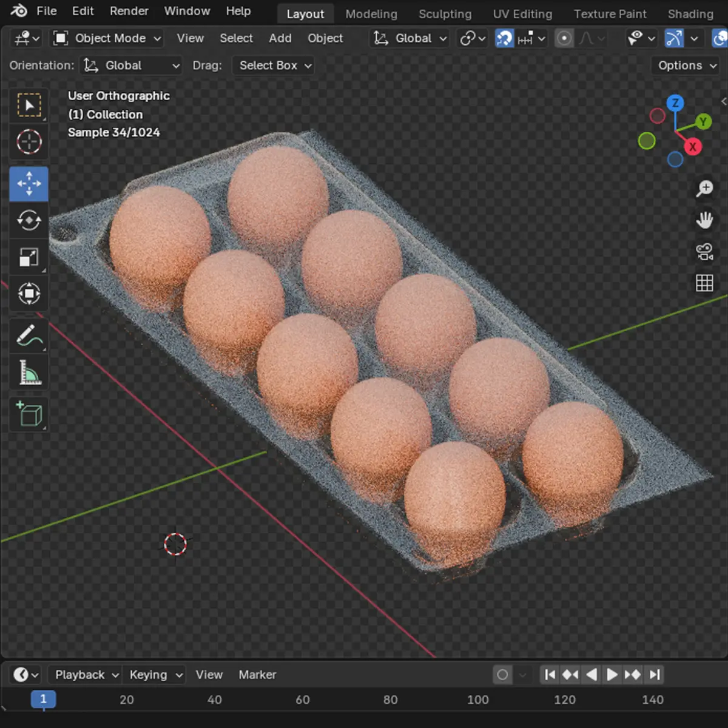The image size is (728, 728).
Task: Open the timeline View menu
Action: click(x=209, y=675)
